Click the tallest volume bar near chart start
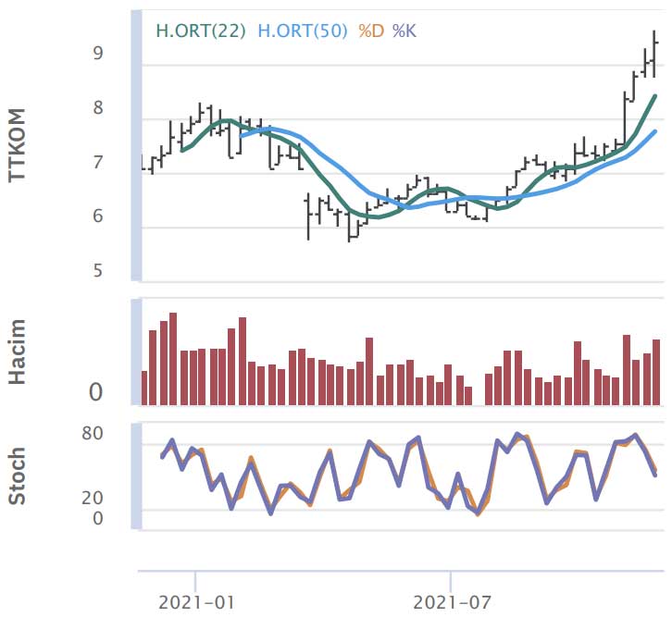The width and height of the screenshot is (672, 617). coord(173,359)
